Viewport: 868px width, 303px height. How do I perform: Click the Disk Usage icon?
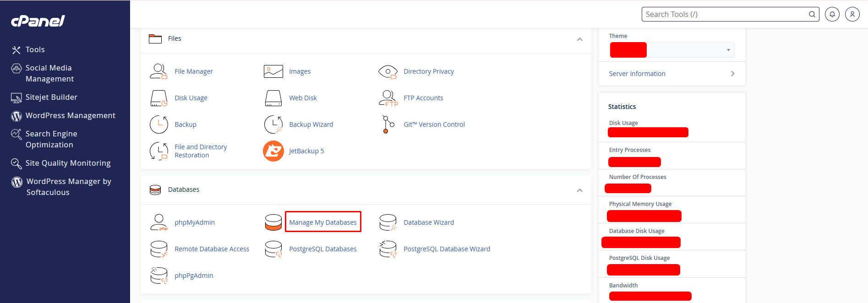(158, 98)
